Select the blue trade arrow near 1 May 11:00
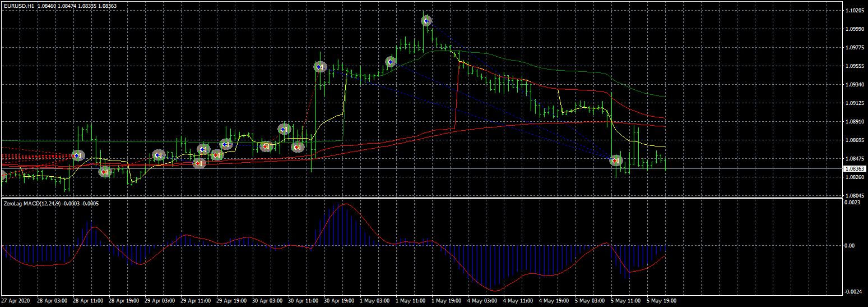 click(x=391, y=62)
